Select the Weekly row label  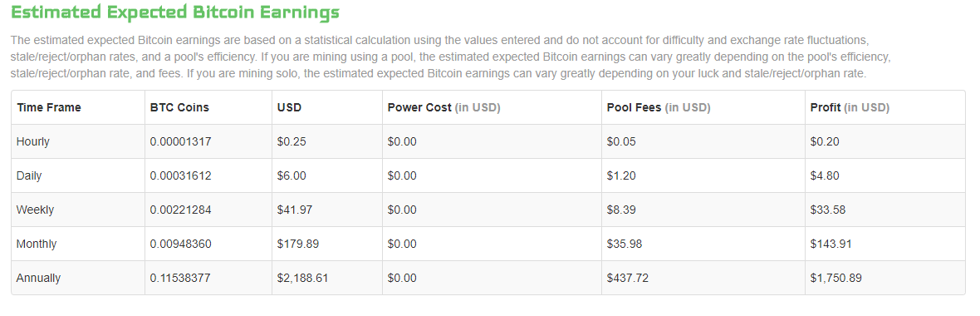(x=36, y=210)
